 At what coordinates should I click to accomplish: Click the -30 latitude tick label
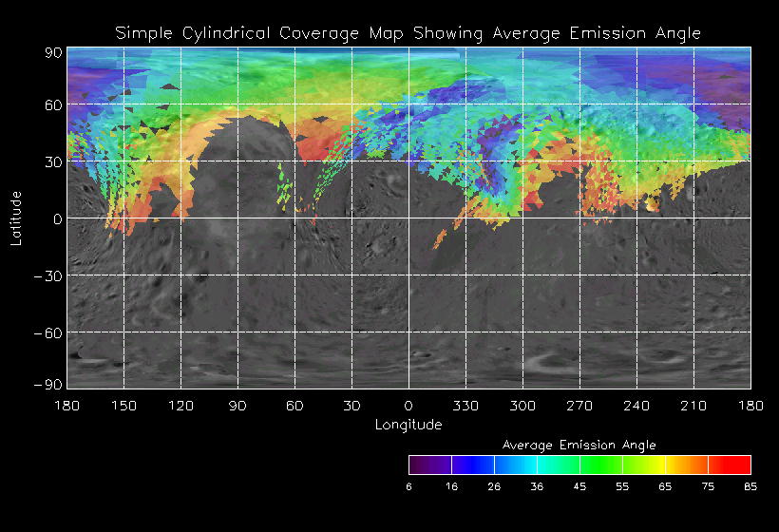(x=46, y=275)
